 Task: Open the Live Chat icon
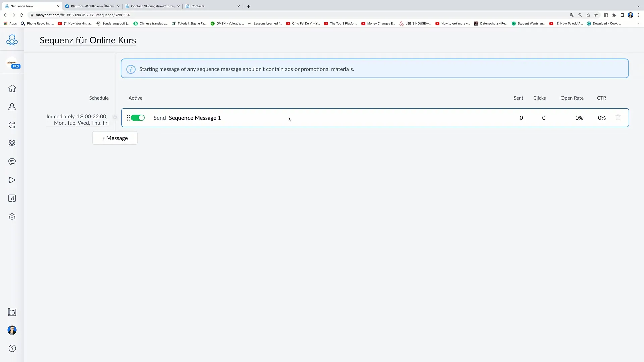coord(12,161)
